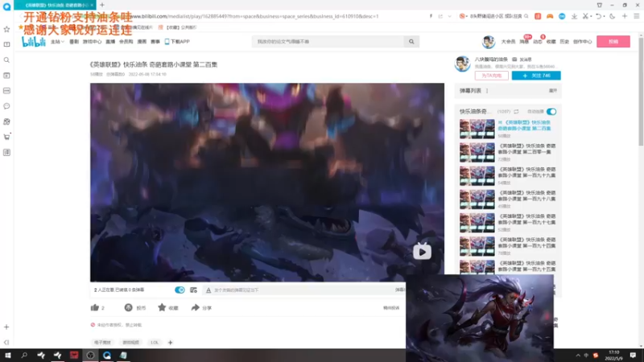Click the danmaku font style 'A' icon
This screenshot has height=362, width=644.
[208, 290]
